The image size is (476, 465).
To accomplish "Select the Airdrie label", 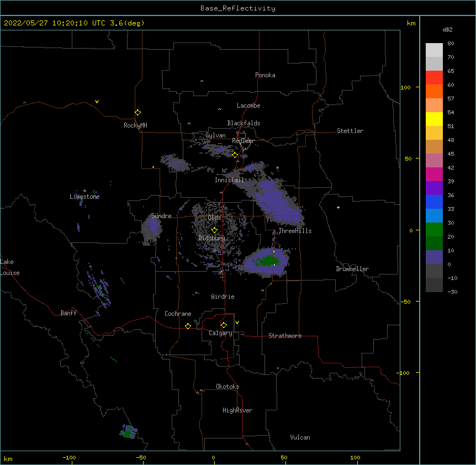I will coord(223,297).
